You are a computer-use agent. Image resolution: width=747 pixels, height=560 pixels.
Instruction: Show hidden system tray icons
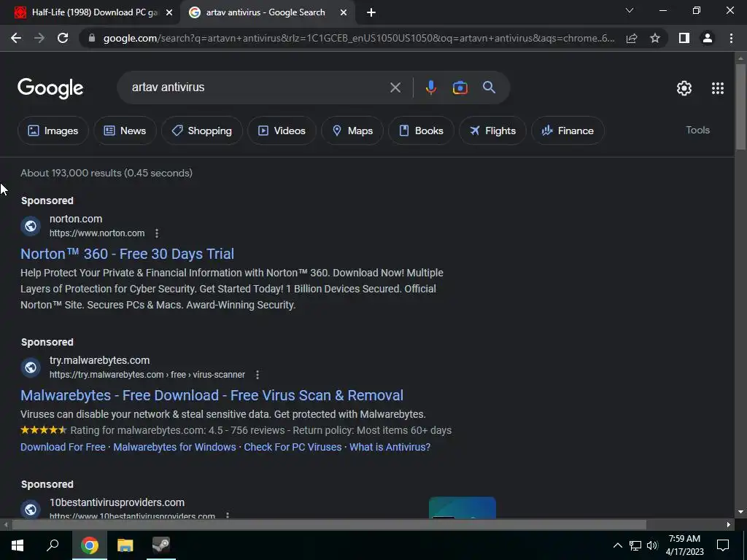617,545
